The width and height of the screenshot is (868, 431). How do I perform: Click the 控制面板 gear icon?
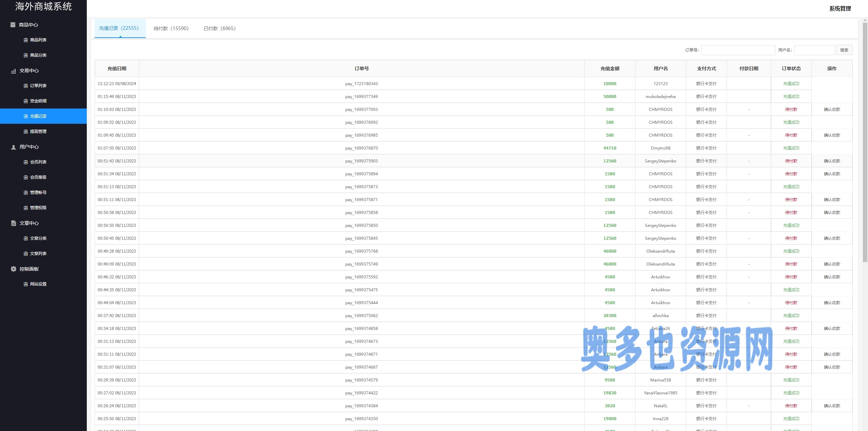click(x=14, y=269)
